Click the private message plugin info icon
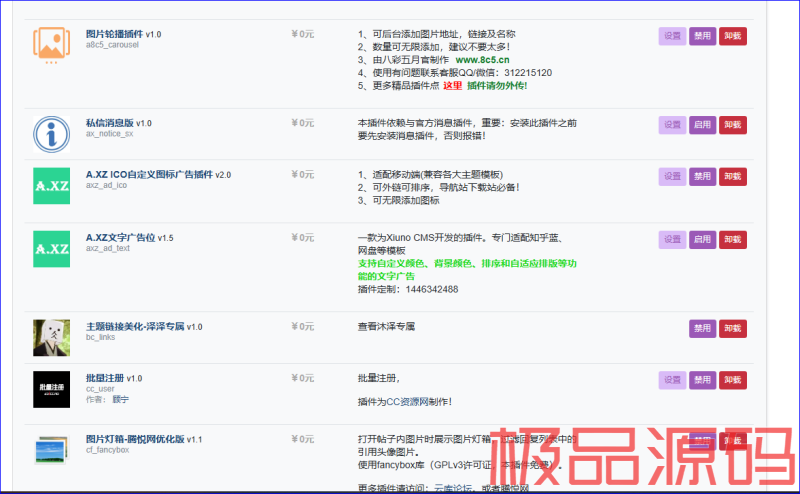This screenshot has height=494, width=800. coord(52,134)
